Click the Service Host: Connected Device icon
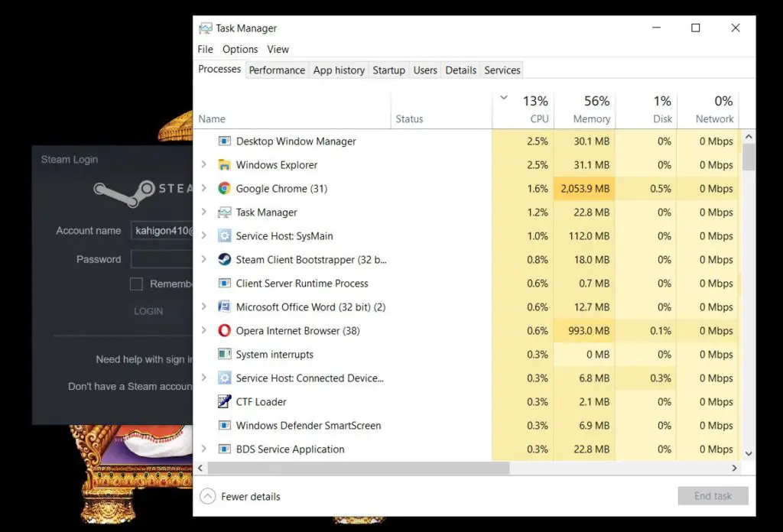783x532 pixels. tap(225, 378)
